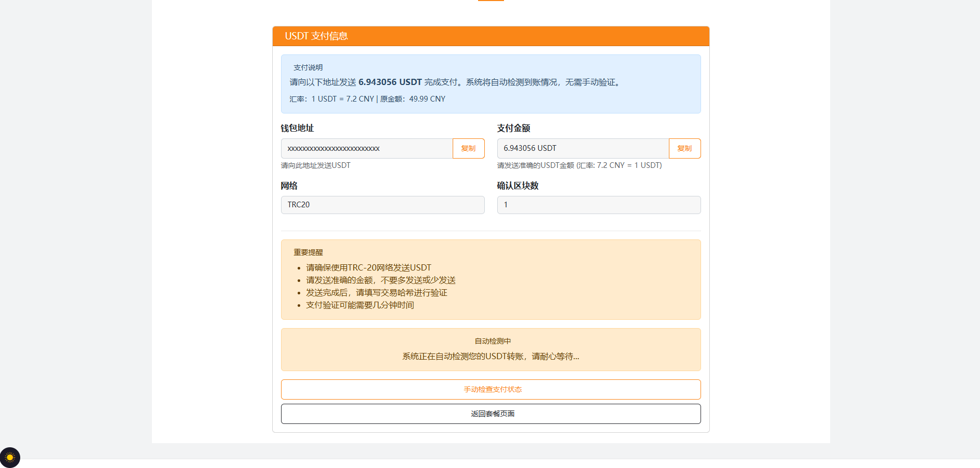Click the 6.943056 USDT amount field
The height and width of the screenshot is (468, 980).
(x=583, y=148)
